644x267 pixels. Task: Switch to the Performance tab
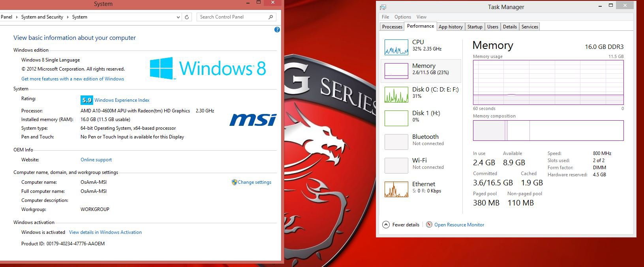coord(421,26)
